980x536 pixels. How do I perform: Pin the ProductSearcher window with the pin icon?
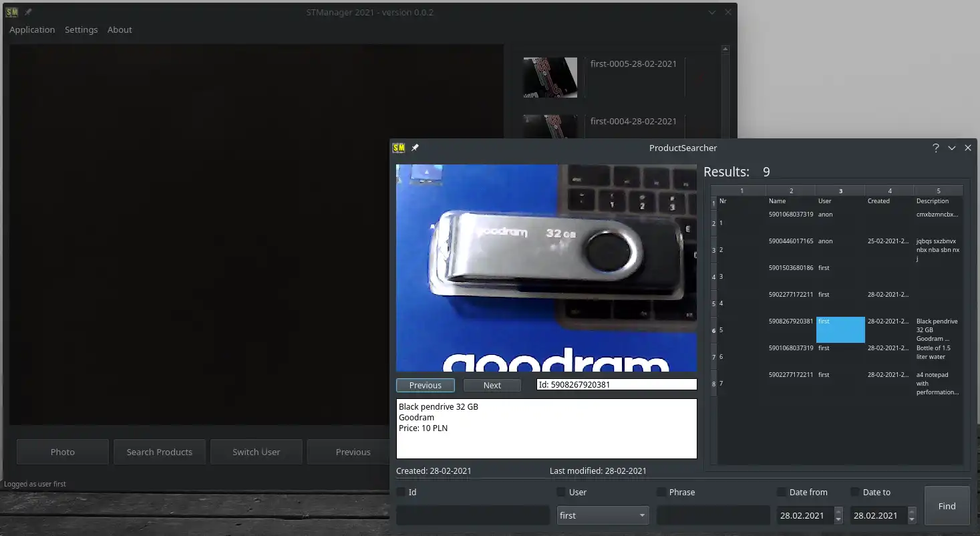tap(415, 148)
